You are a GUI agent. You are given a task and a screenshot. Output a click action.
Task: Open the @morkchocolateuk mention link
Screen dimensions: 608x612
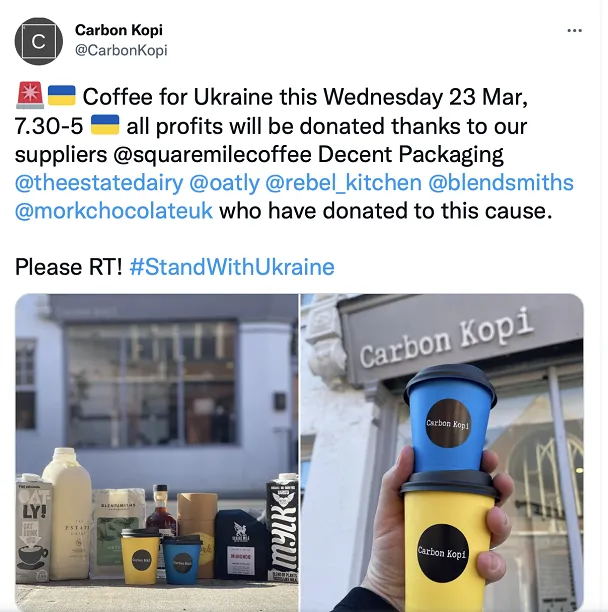(x=114, y=211)
